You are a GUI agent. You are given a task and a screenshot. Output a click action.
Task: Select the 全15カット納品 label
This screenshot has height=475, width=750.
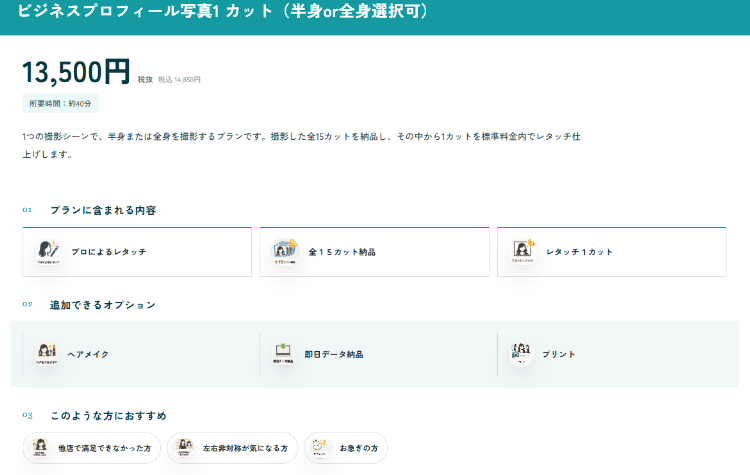342,252
